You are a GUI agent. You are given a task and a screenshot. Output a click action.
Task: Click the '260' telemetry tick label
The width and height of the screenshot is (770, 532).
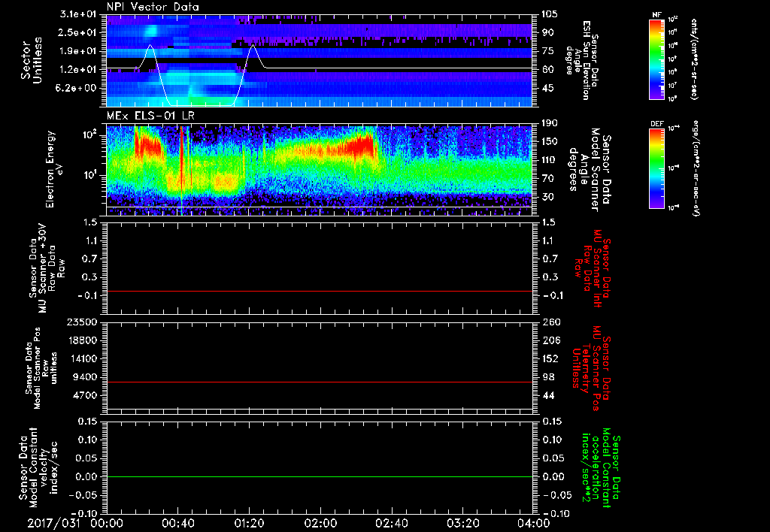(x=550, y=322)
